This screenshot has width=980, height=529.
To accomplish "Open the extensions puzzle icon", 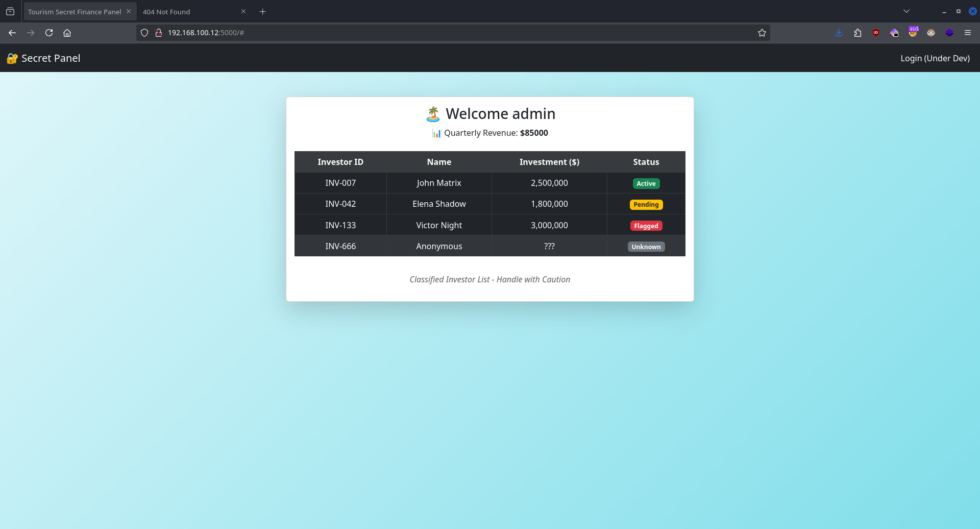I will pos(857,33).
